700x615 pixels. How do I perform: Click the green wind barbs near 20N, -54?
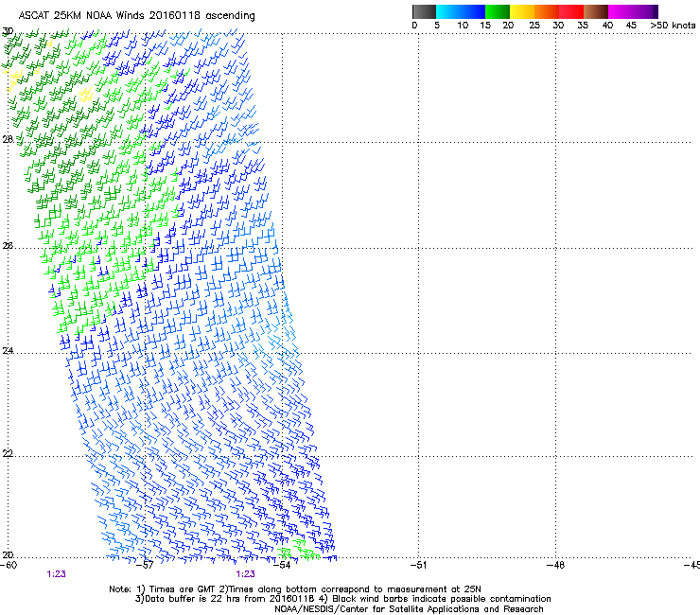[298, 551]
